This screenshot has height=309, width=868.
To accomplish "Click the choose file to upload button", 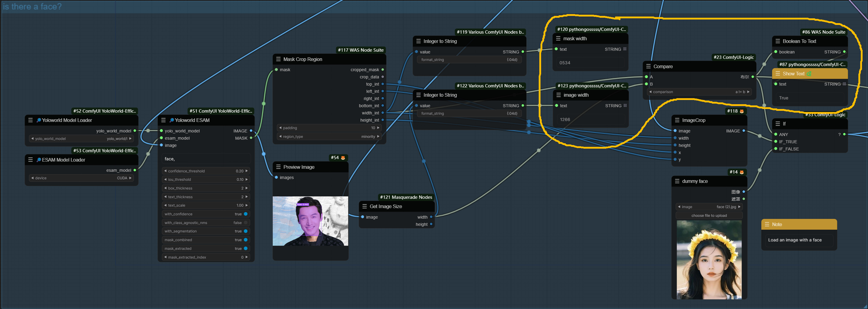I will [x=709, y=215].
